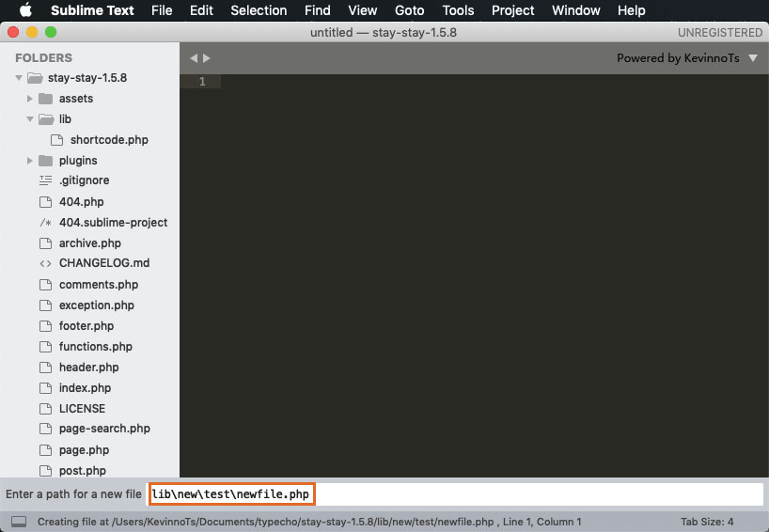
Task: Open the Help menu
Action: 631,10
